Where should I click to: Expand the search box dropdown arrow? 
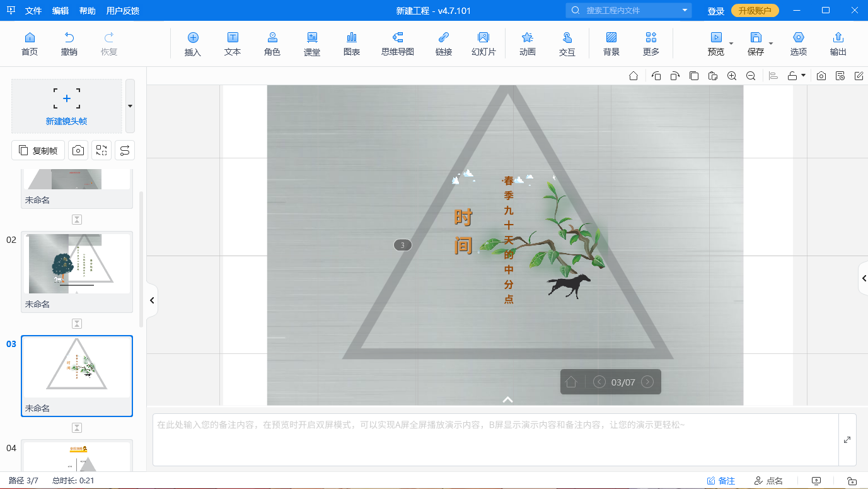click(x=685, y=10)
